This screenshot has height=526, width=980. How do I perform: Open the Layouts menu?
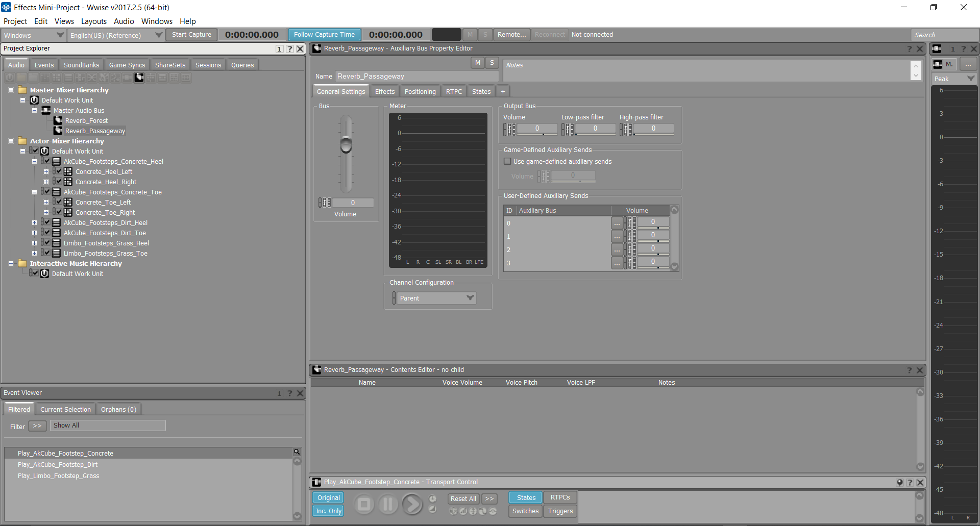[x=94, y=21]
